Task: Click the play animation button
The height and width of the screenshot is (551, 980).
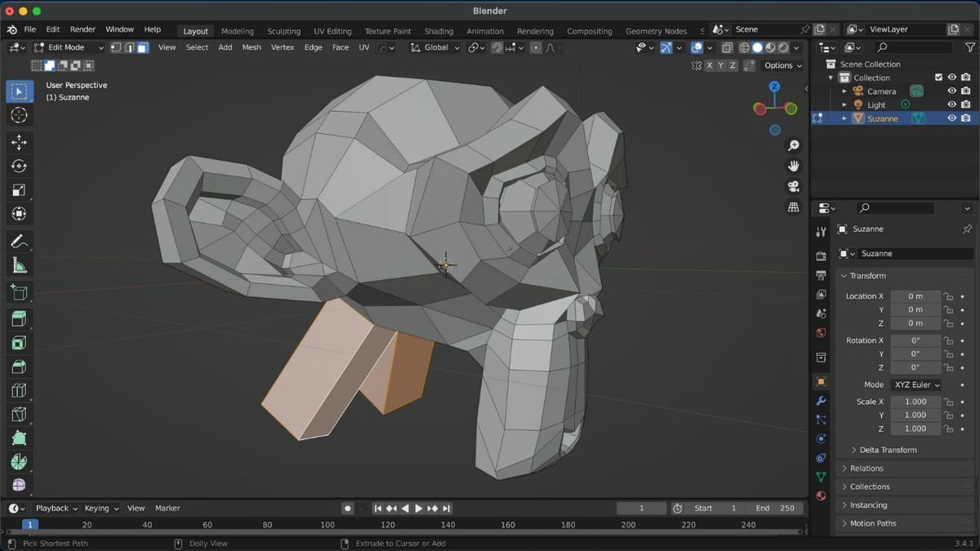Action: tap(419, 508)
